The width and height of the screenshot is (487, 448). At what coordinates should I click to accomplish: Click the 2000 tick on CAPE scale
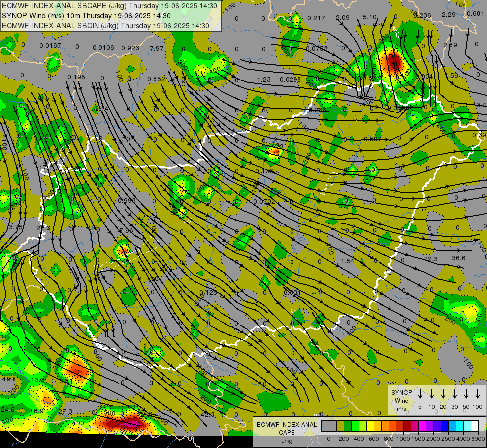(x=433, y=439)
